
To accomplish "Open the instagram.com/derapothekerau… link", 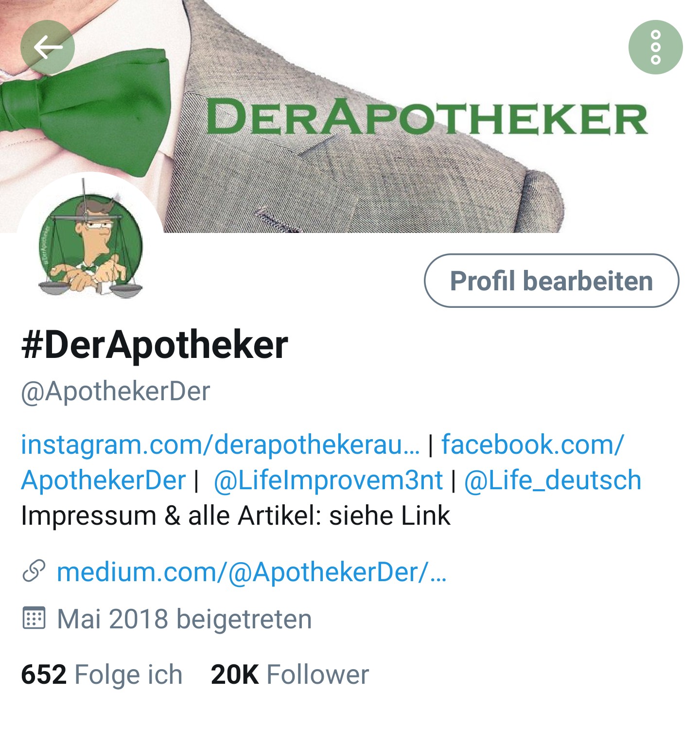I will [x=220, y=444].
